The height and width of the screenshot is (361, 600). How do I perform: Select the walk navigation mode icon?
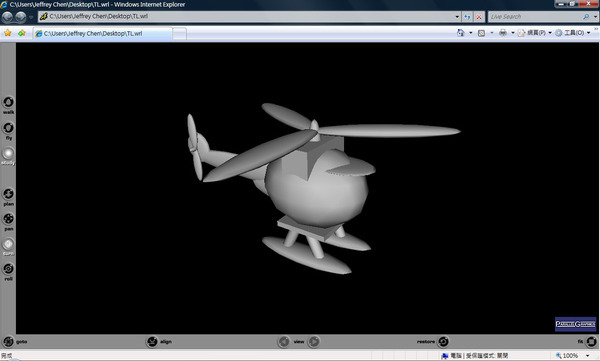[x=8, y=102]
